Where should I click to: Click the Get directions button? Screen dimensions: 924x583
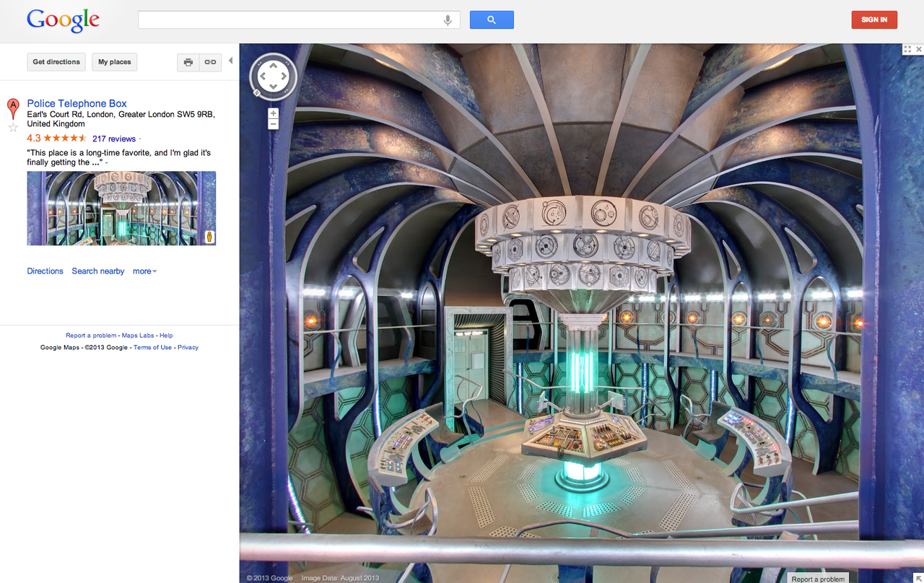[56, 62]
